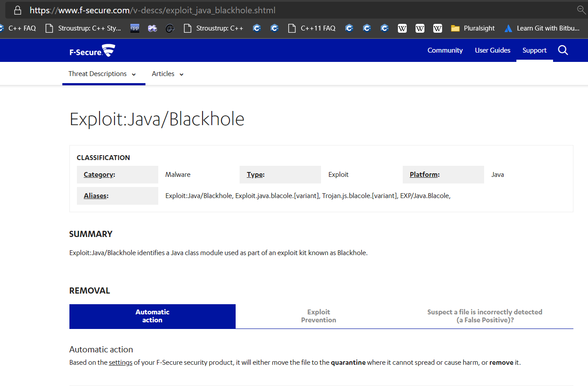The image size is (588, 386).
Task: Click the F-Secure logo
Action: [x=92, y=50]
